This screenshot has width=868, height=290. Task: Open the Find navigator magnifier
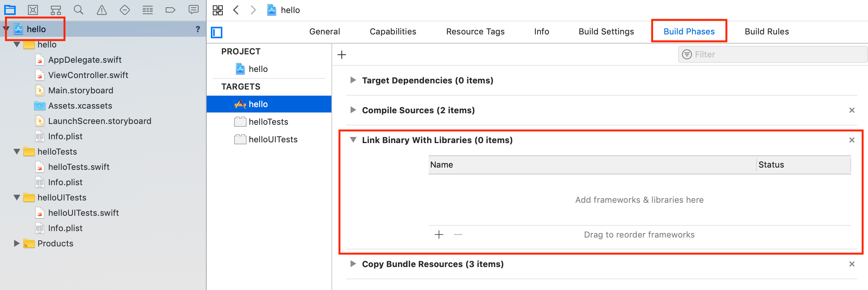pos(78,10)
